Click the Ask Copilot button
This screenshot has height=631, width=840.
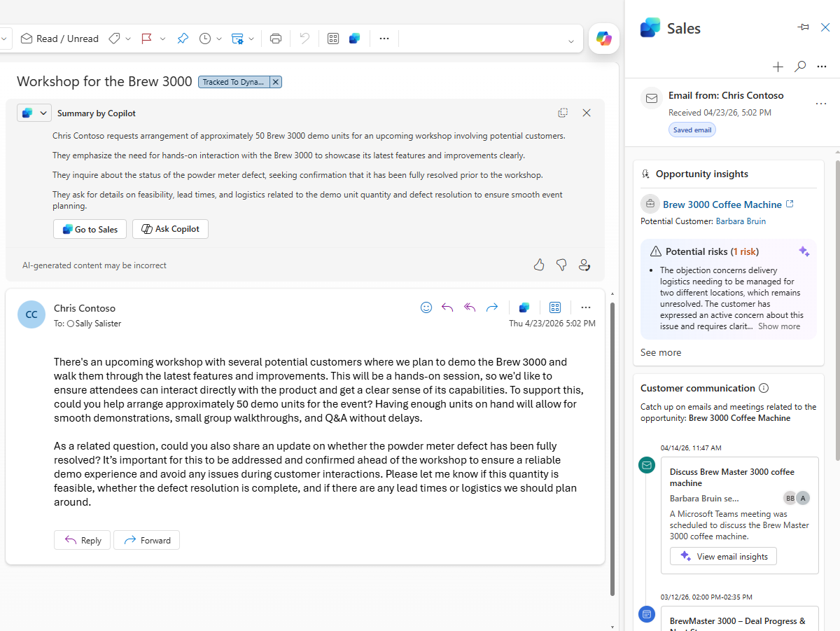coord(170,229)
